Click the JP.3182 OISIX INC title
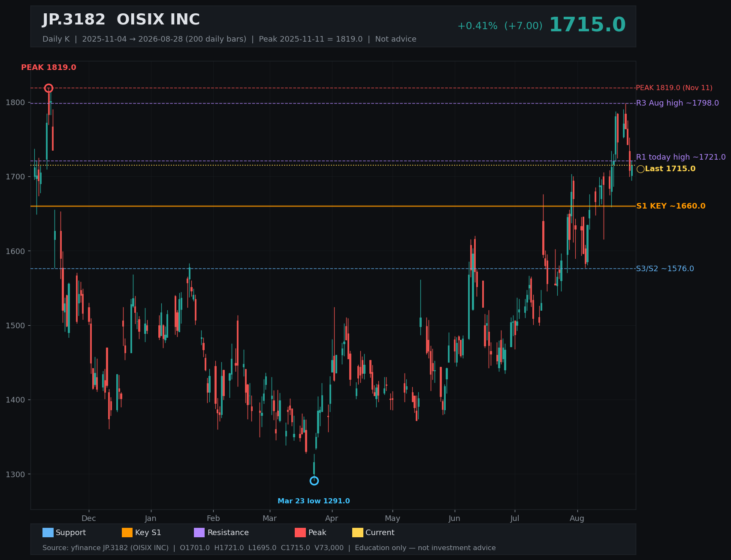This screenshot has height=560, width=731. click(121, 20)
